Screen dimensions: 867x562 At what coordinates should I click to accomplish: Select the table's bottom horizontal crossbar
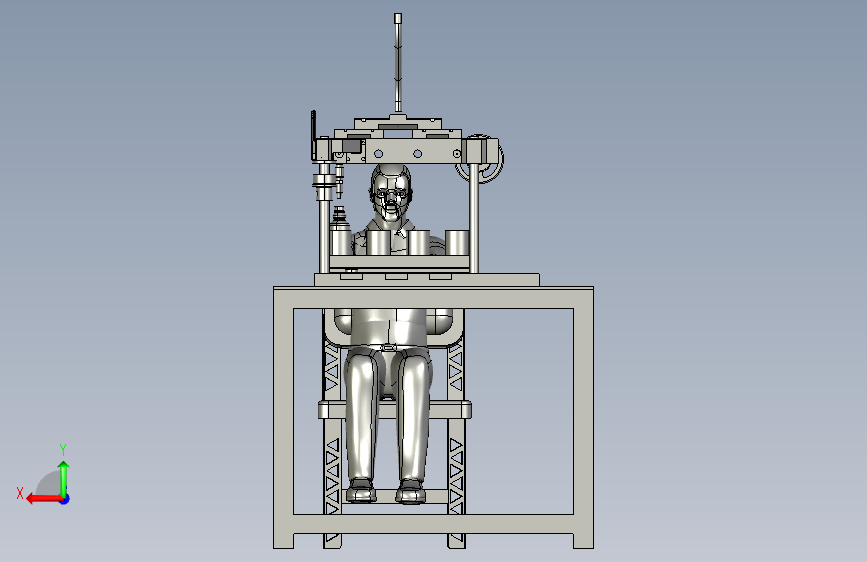pos(434,524)
